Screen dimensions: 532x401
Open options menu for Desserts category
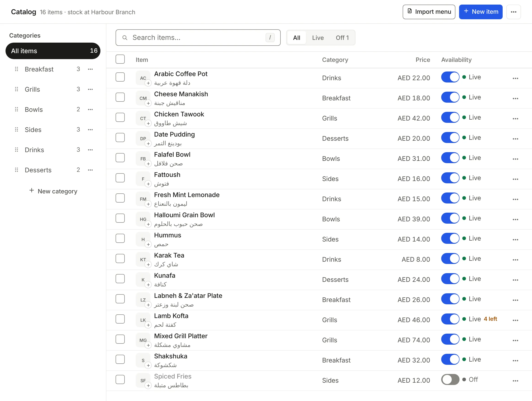pyautogui.click(x=90, y=170)
